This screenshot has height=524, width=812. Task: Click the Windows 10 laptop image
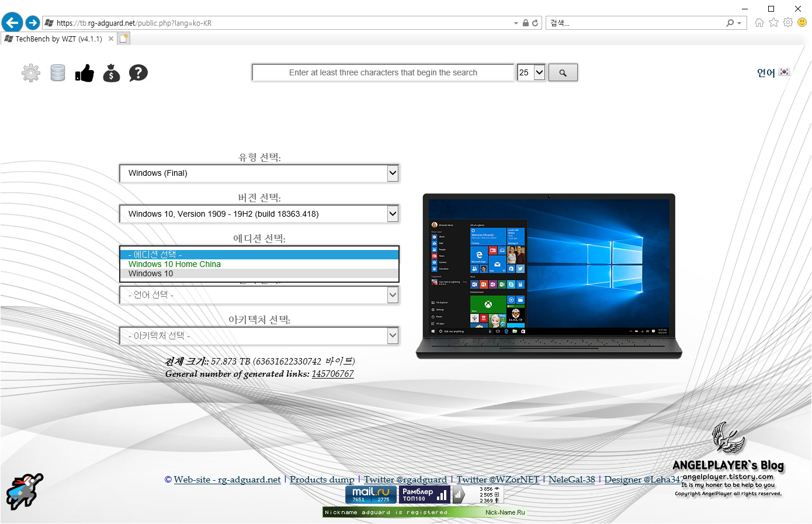coord(549,276)
